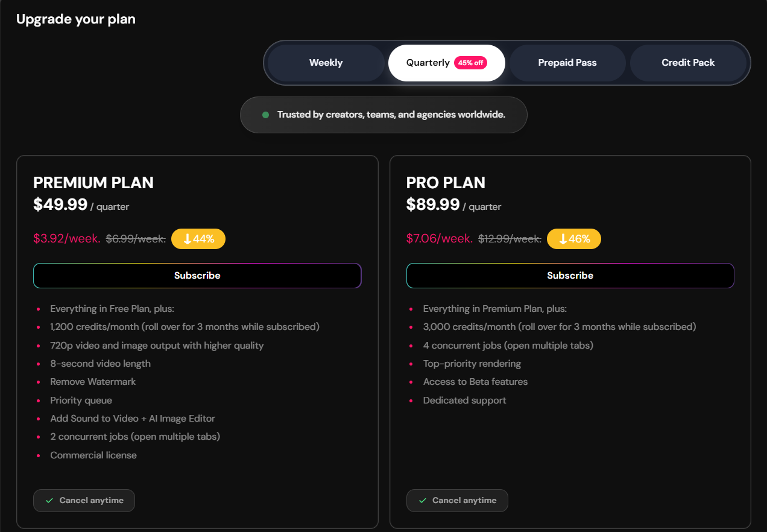Click the checkmark in Premium's Cancel anytime

tap(49, 501)
